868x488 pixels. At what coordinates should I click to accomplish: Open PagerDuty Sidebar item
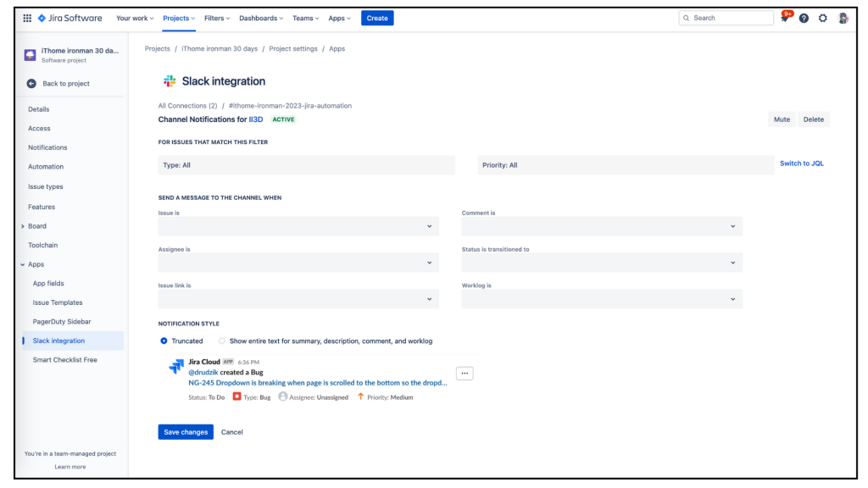click(x=61, y=321)
